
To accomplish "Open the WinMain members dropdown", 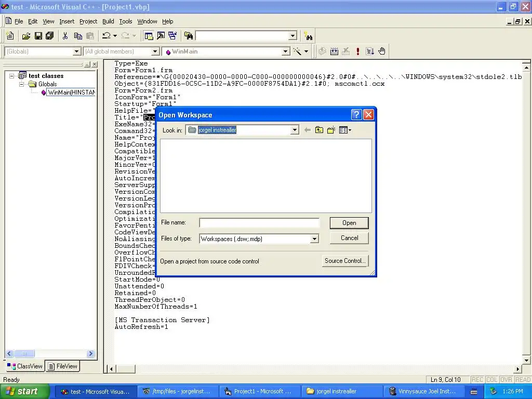I will pyautogui.click(x=286, y=51).
